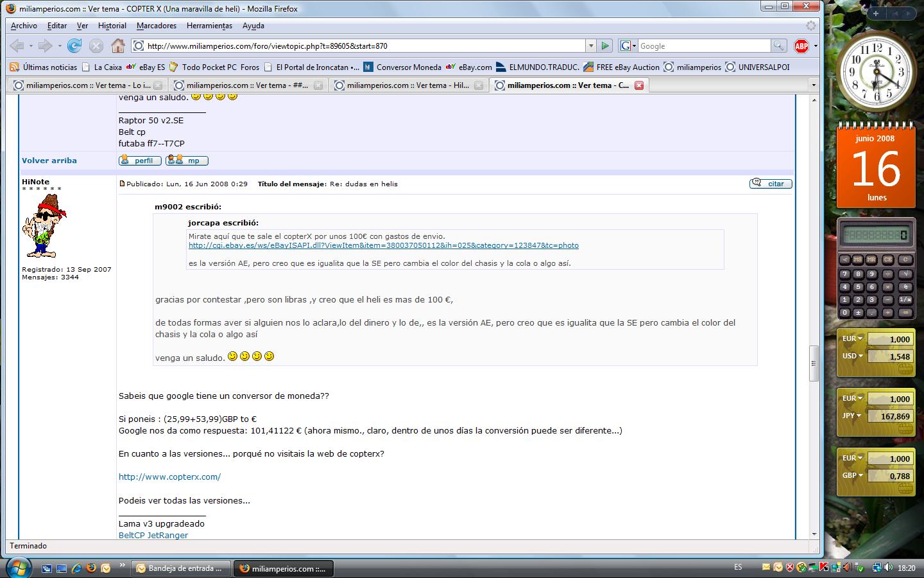The image size is (924, 578).
Task: Click the green Go arrow button
Action: pyautogui.click(x=604, y=46)
